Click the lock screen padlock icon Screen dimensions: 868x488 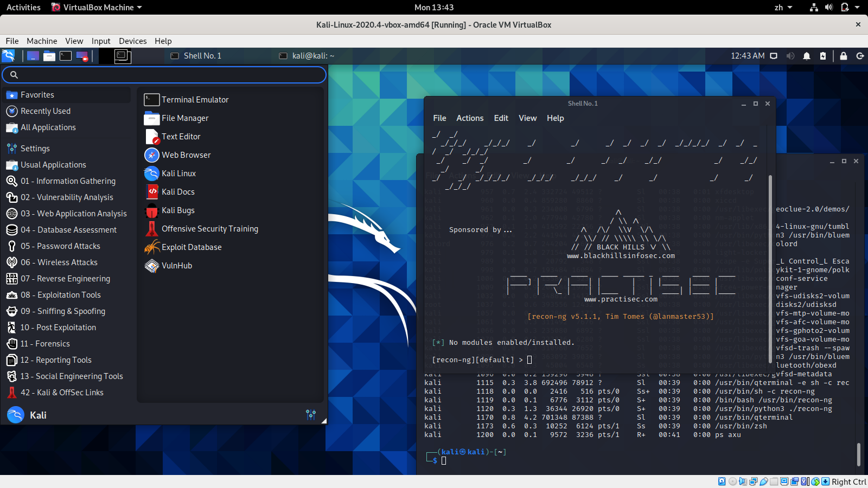843,56
